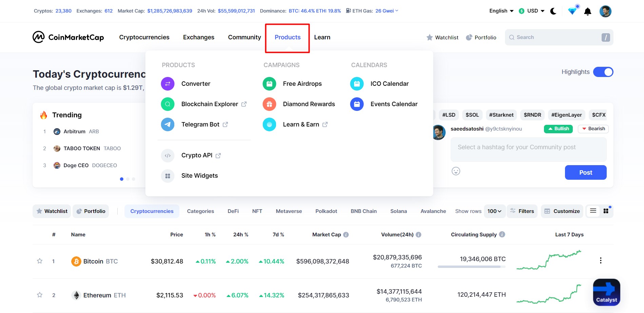Click the Diamond Rewards gift icon
Image resolution: width=644 pixels, height=313 pixels.
[269, 104]
